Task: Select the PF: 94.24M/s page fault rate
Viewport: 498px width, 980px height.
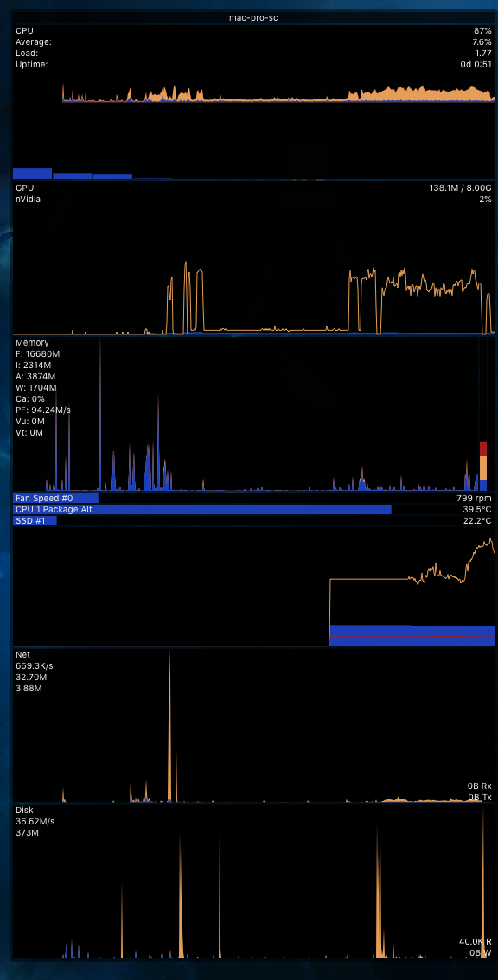Action: (x=43, y=410)
